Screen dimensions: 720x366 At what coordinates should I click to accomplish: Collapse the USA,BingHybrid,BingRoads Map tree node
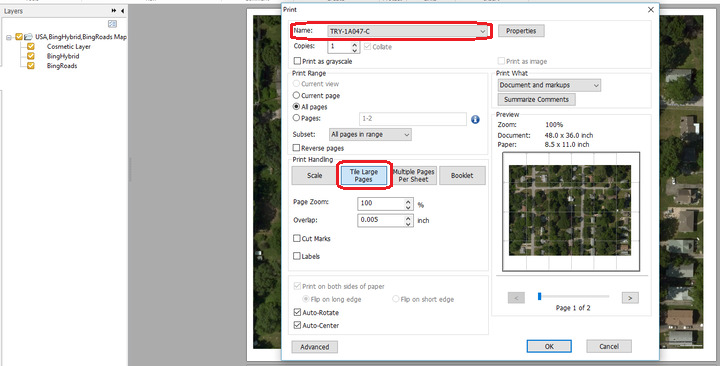[x=9, y=38]
